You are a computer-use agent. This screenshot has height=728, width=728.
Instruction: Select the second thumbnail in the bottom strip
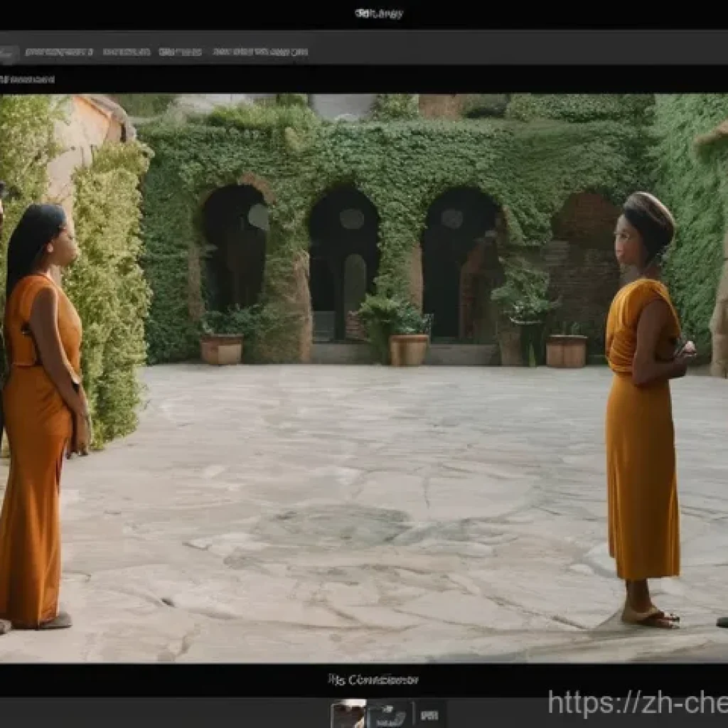[387, 714]
